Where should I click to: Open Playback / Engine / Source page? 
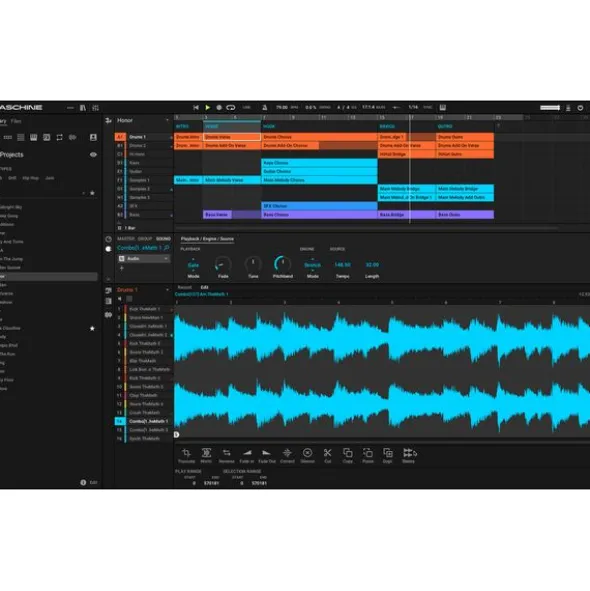207,239
